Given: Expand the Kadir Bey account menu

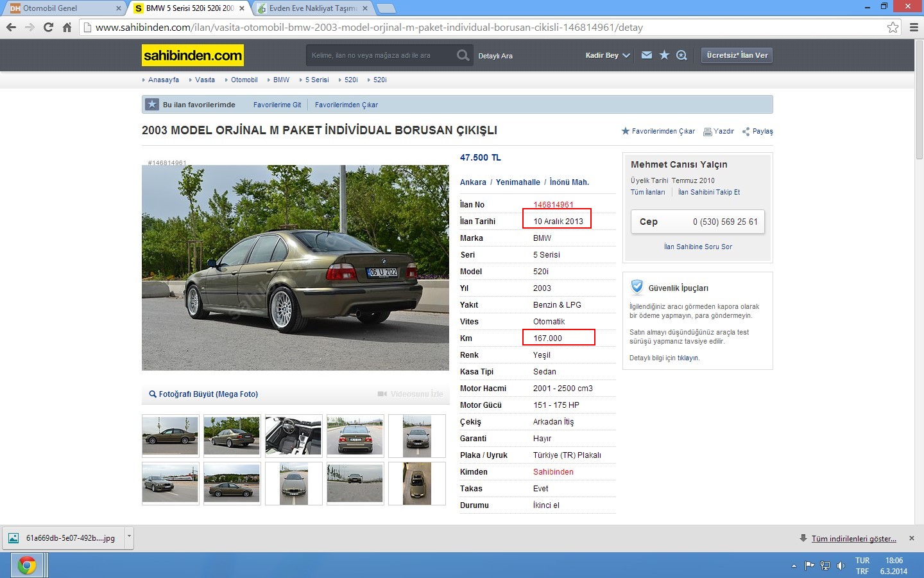Looking at the screenshot, I should coord(608,55).
